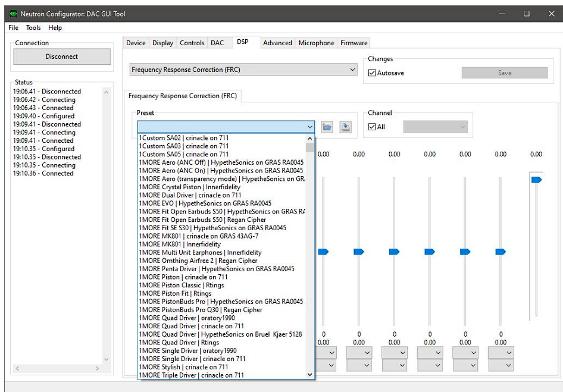Image resolution: width=563 pixels, height=392 pixels.
Task: Select status entry 19:06.41 - Disconnected
Action: click(x=47, y=92)
